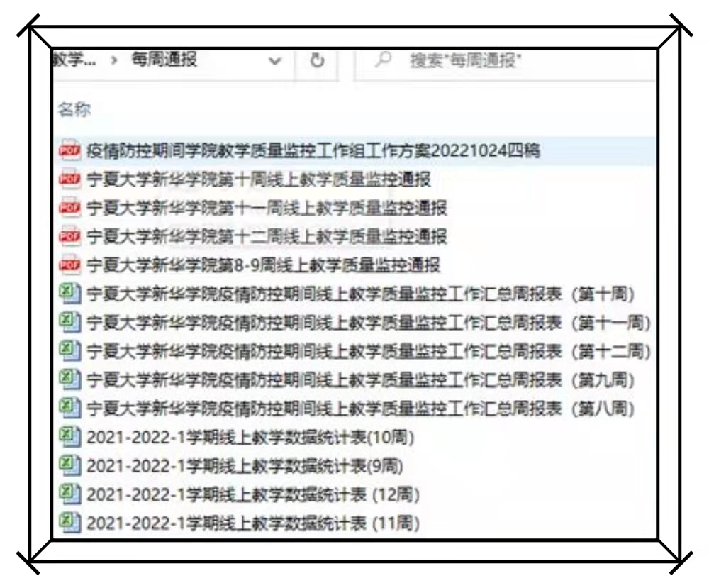Select the 工作汇总周报表 (第十二周) file name
Viewport: 709px width, 588px height.
pos(369,350)
